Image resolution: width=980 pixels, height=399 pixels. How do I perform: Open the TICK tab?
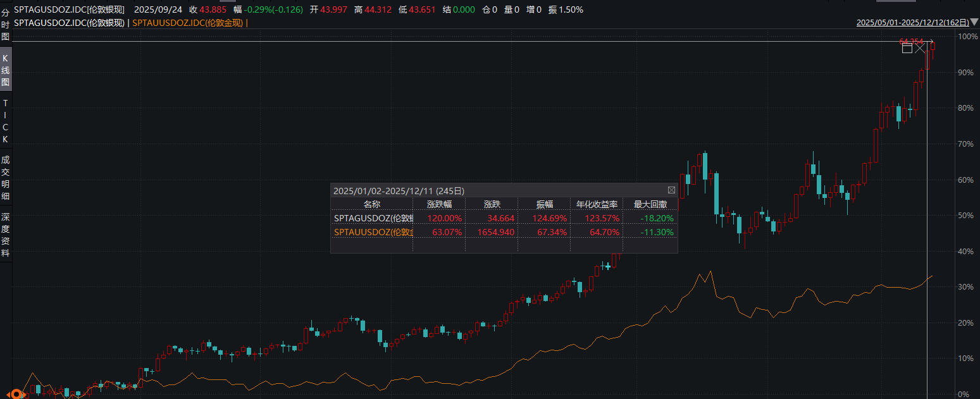(x=6, y=121)
